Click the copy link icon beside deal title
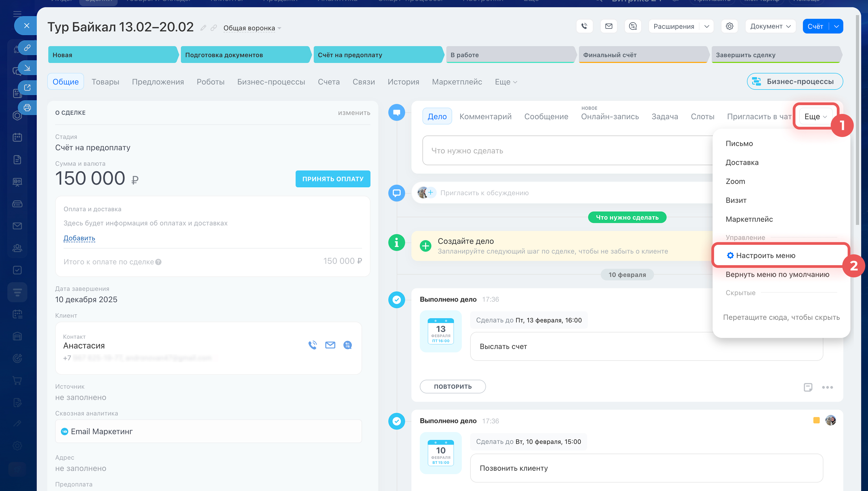 coord(214,28)
